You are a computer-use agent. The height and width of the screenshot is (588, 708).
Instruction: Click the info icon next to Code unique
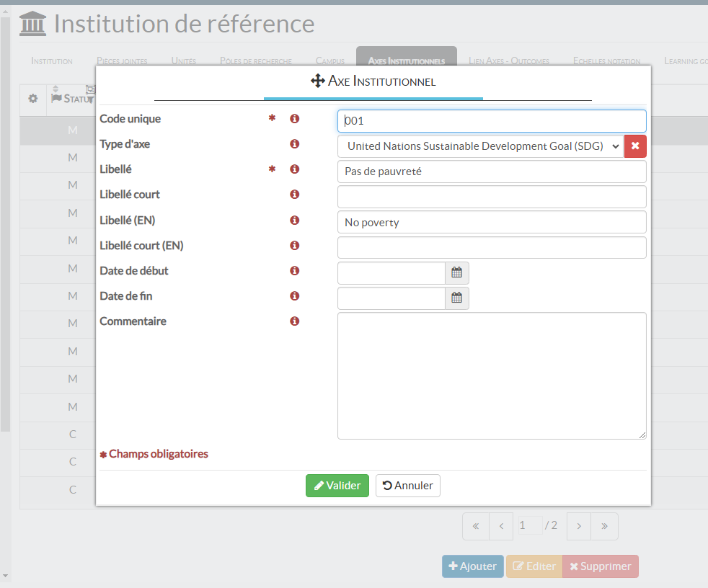click(294, 119)
